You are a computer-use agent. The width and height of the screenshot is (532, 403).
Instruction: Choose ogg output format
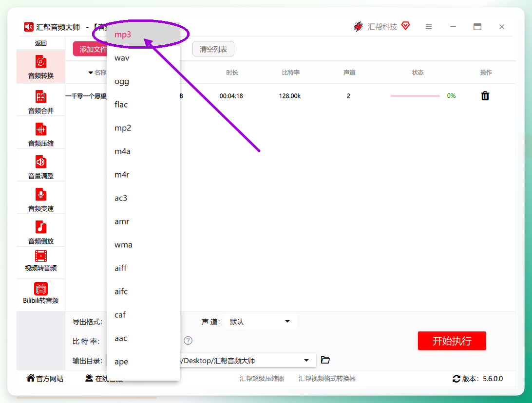[143, 81]
